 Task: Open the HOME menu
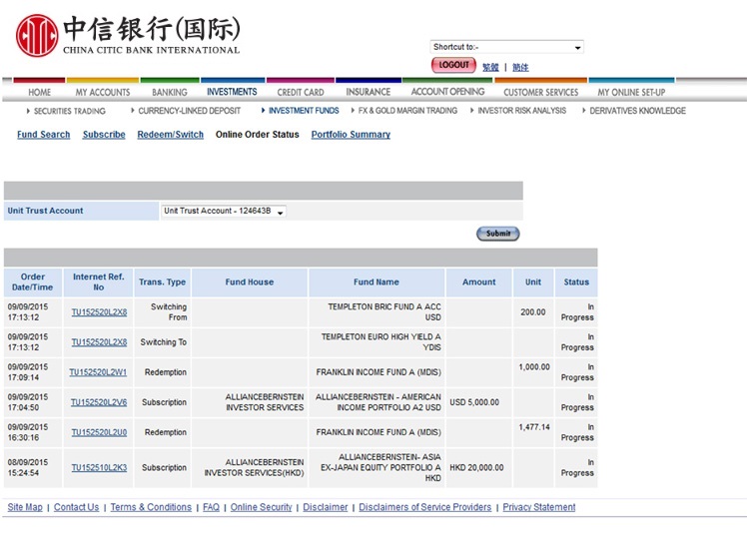click(x=39, y=92)
